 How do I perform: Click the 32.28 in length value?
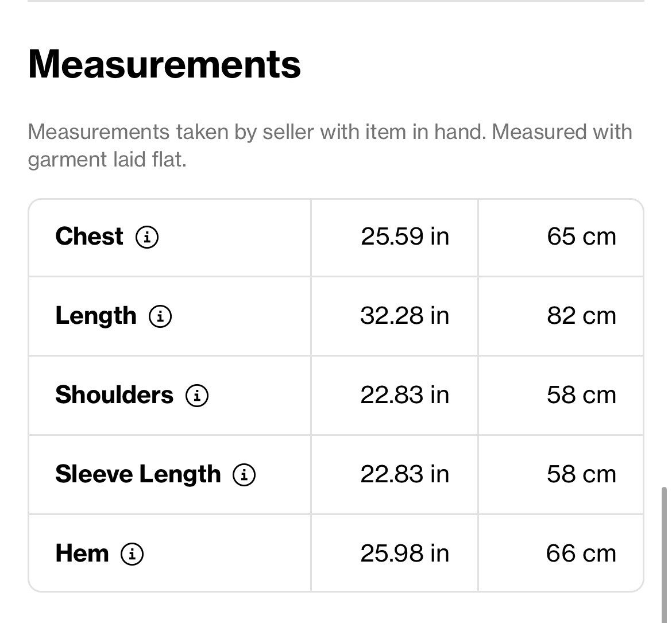point(405,316)
